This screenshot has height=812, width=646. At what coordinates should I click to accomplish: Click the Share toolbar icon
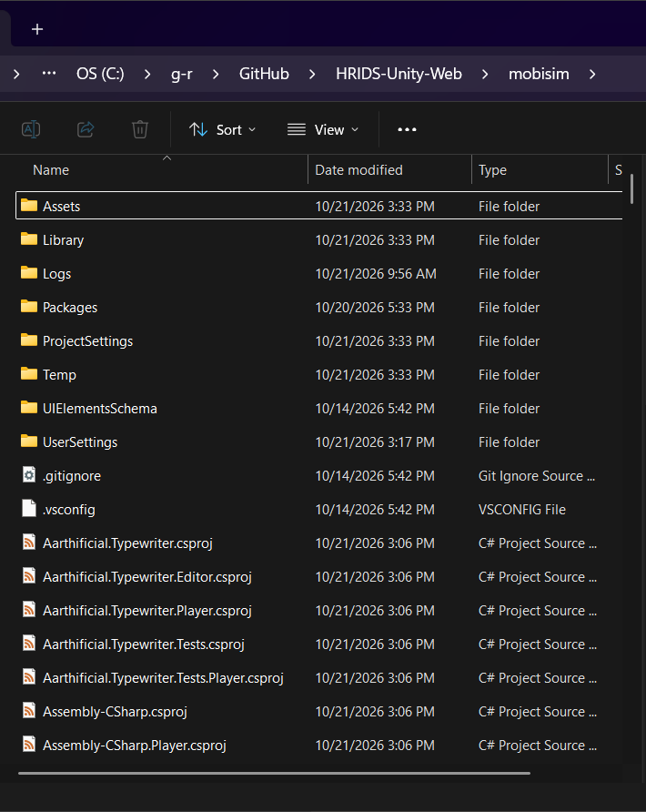86,129
